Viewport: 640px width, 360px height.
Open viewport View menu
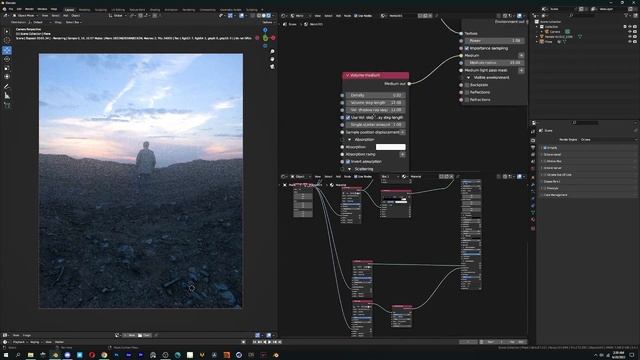point(45,16)
